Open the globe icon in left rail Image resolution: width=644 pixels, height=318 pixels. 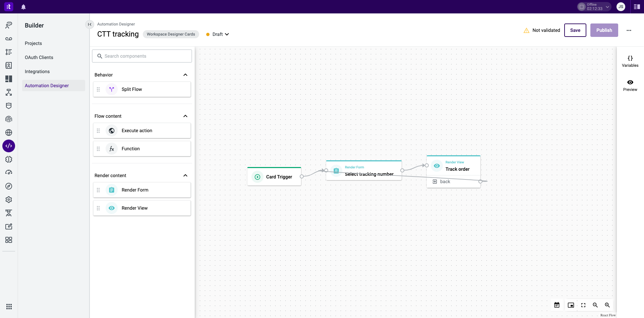tap(9, 132)
